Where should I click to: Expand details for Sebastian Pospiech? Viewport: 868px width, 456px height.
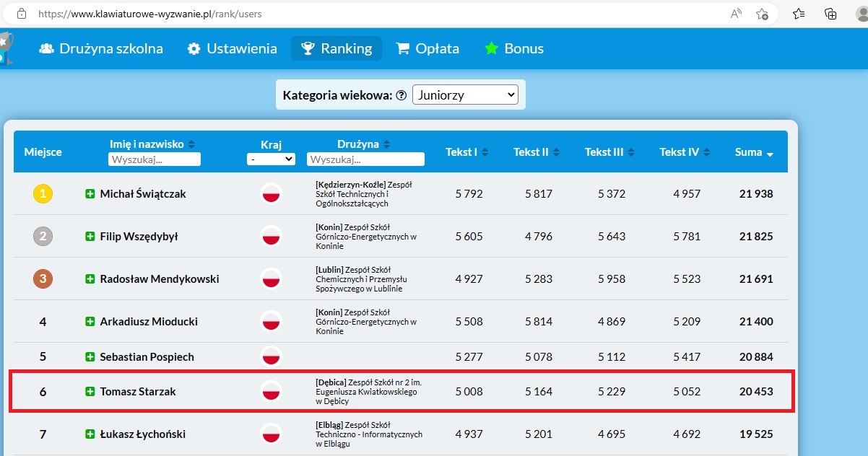(90, 357)
